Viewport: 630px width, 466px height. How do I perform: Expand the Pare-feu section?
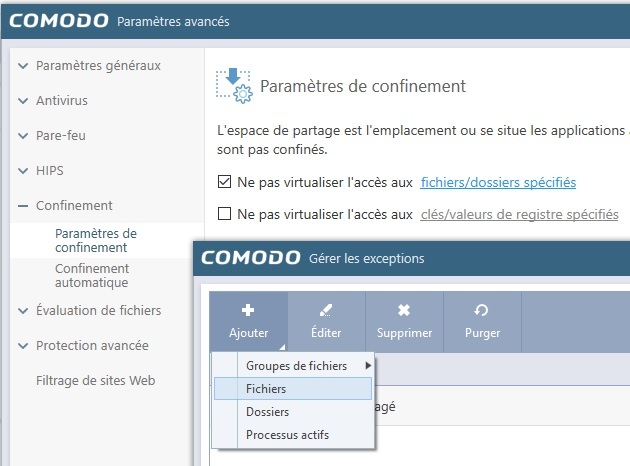tap(23, 136)
